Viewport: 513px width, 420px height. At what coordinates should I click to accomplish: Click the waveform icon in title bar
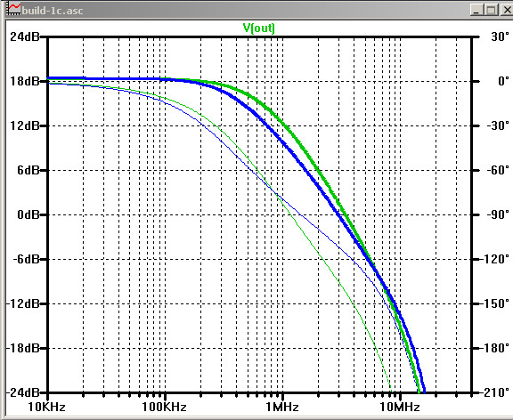14,9
